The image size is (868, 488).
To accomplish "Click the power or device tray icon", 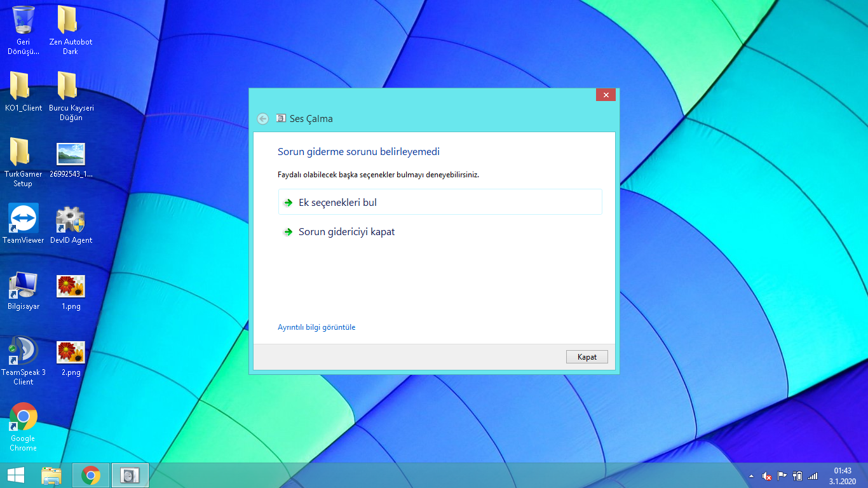I will [797, 476].
